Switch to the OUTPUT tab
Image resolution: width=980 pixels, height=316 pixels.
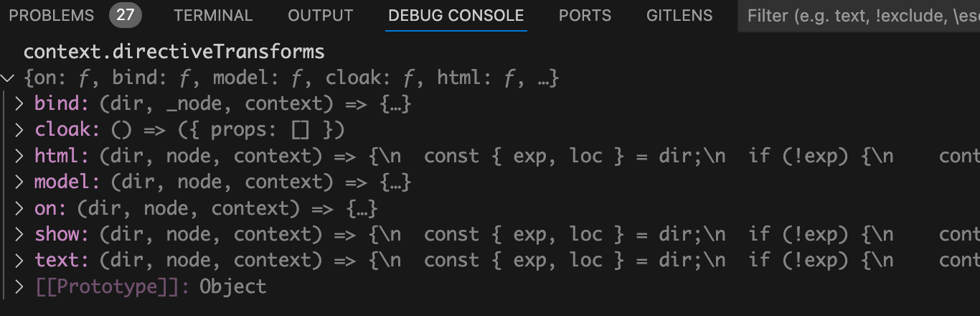(320, 15)
